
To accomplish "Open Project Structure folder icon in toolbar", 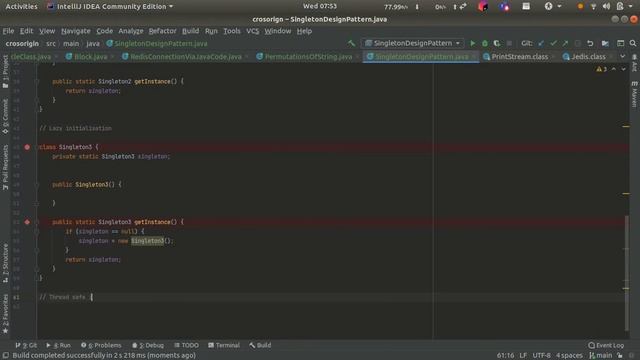I will 605,43.
